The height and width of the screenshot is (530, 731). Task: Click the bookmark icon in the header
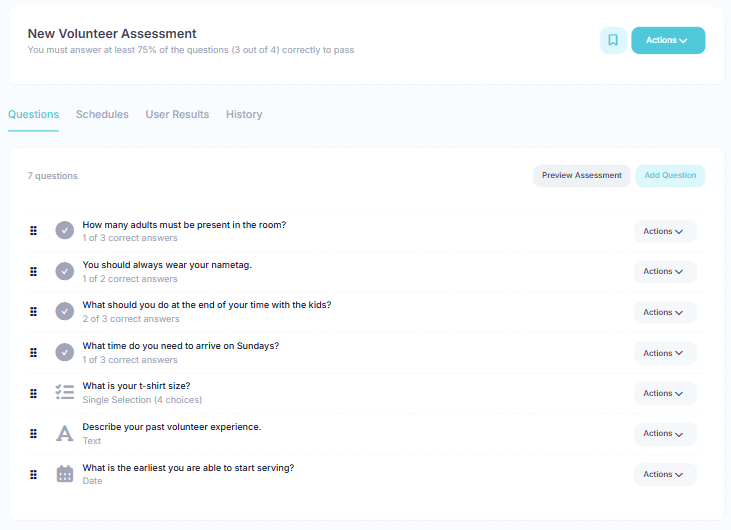(613, 40)
